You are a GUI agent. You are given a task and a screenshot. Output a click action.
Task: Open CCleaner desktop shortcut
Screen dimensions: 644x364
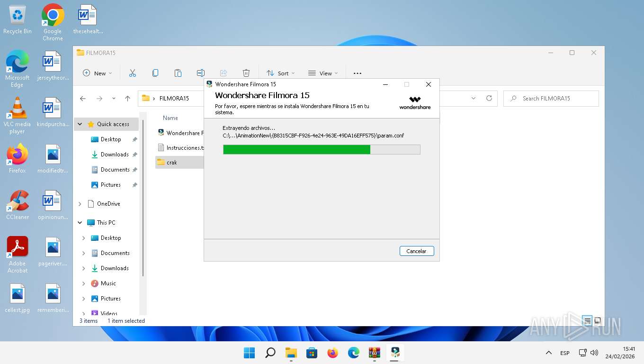coord(18,205)
